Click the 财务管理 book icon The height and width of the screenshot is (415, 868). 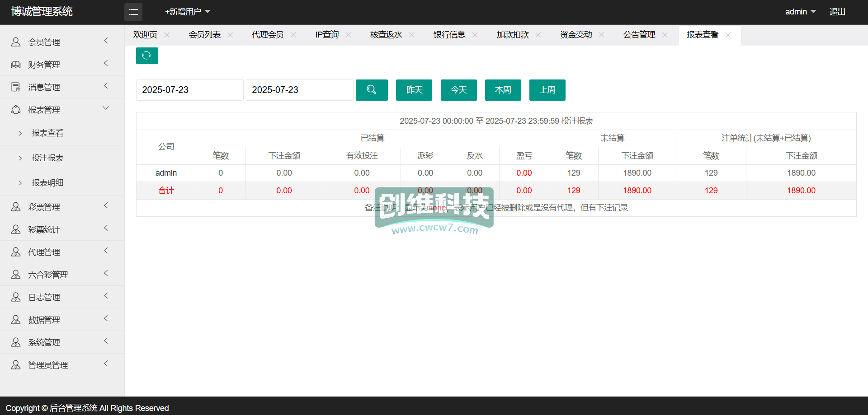tap(16, 65)
